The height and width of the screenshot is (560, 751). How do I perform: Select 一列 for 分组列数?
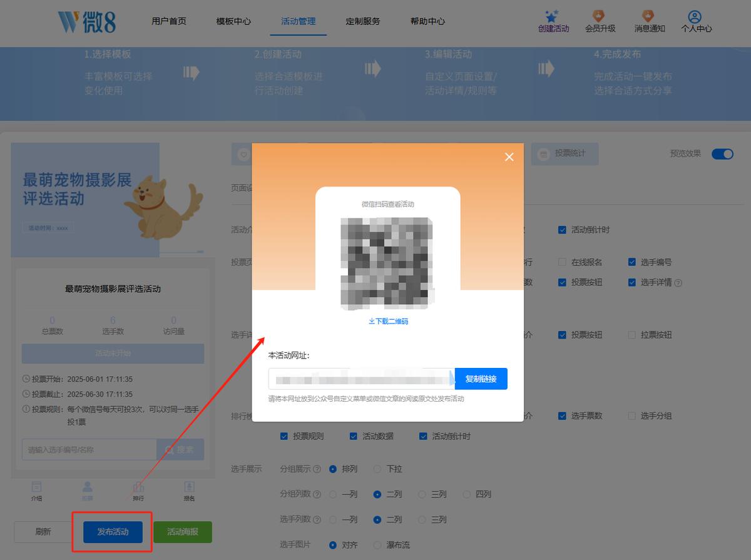333,494
